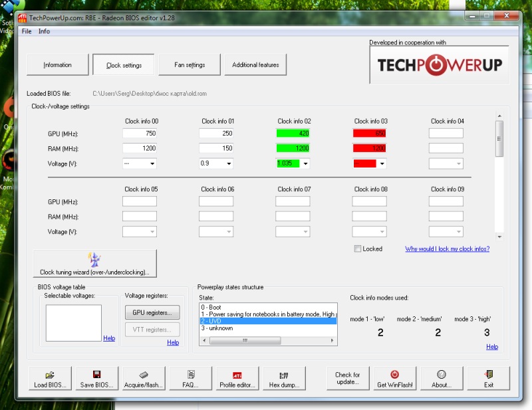532x410 pixels.
Task: Open the About button
Action: [442, 379]
